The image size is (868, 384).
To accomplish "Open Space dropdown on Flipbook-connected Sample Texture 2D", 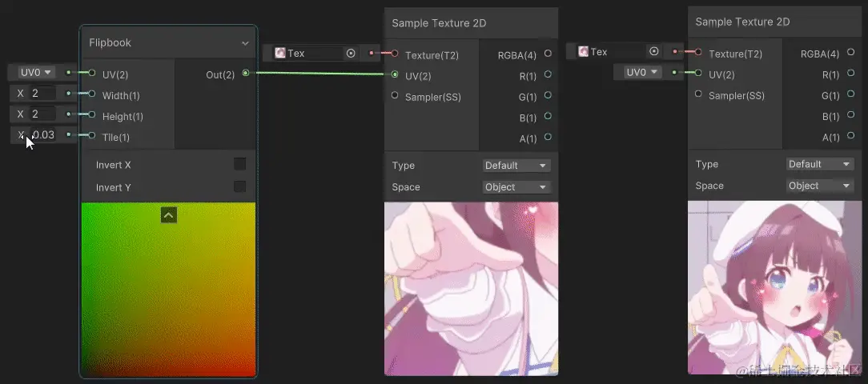I will point(516,187).
